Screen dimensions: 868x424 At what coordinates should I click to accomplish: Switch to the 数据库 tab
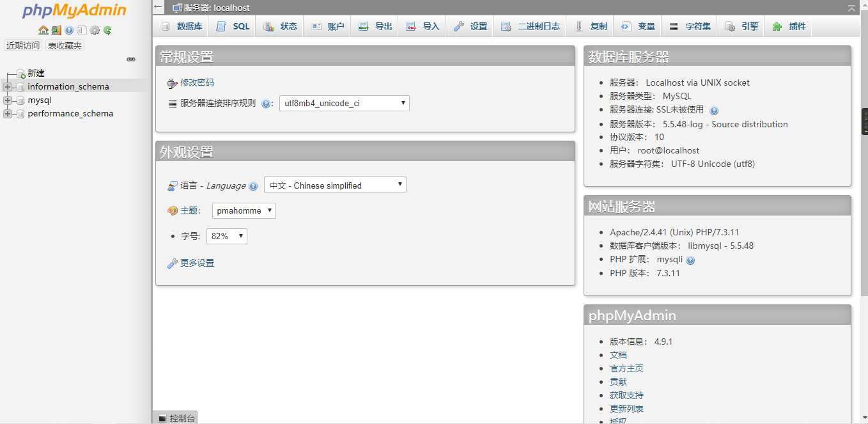(182, 26)
